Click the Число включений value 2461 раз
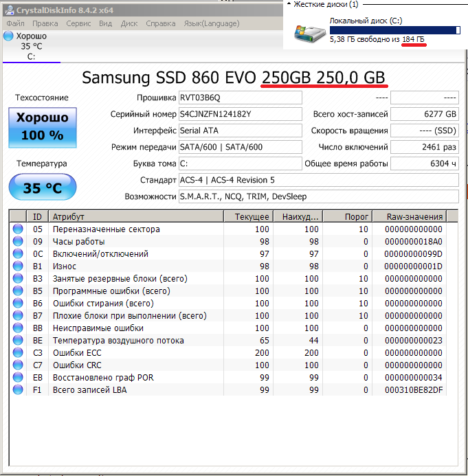This screenshot has height=476, width=468. tap(425, 147)
